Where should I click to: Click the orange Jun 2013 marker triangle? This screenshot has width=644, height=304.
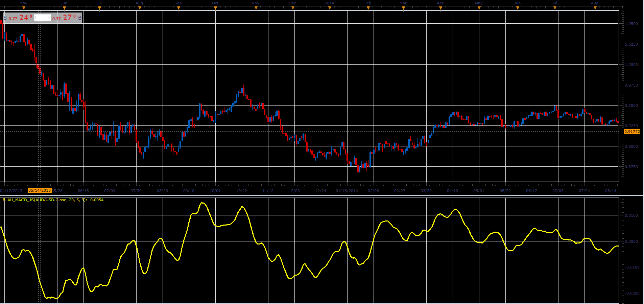(64, 8)
